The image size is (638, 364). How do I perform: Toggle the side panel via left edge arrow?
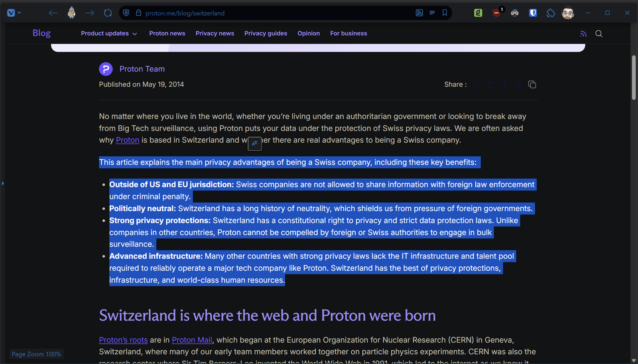click(3, 183)
